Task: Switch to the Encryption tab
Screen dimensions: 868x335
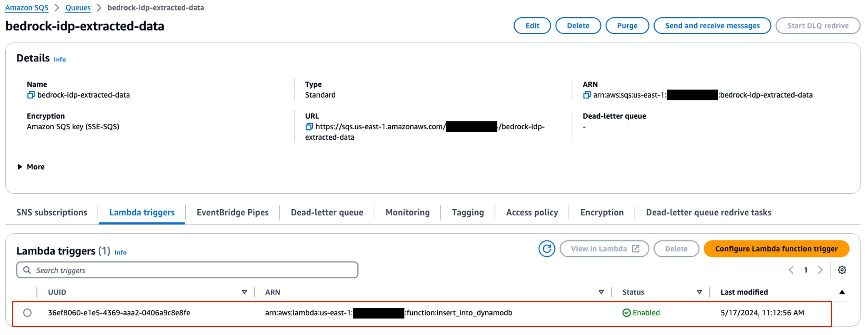Action: [602, 212]
